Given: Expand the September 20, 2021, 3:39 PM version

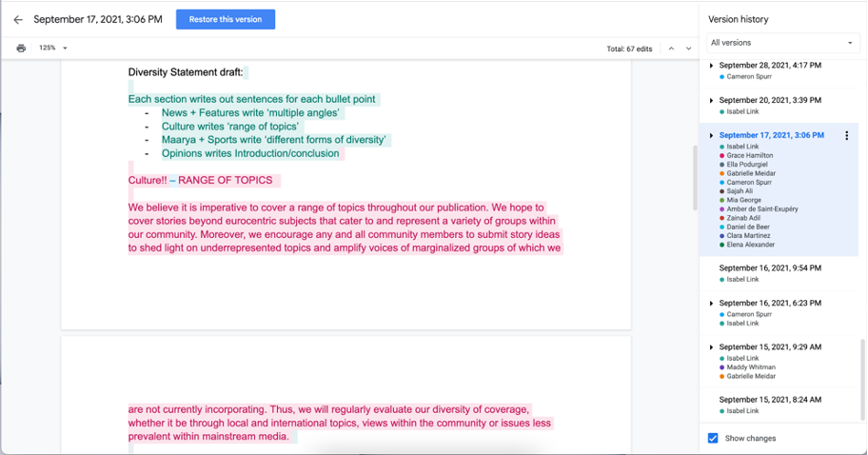Looking at the screenshot, I should (x=711, y=100).
